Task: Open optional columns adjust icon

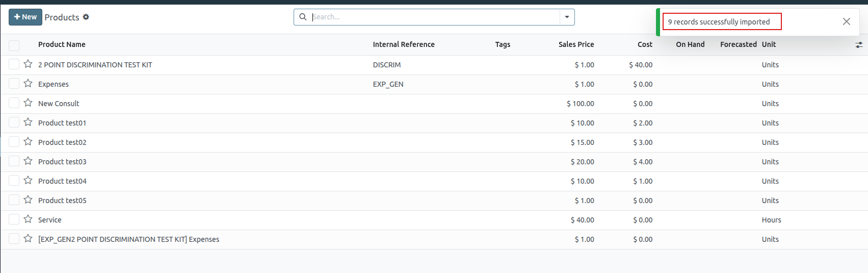Action: [x=859, y=45]
